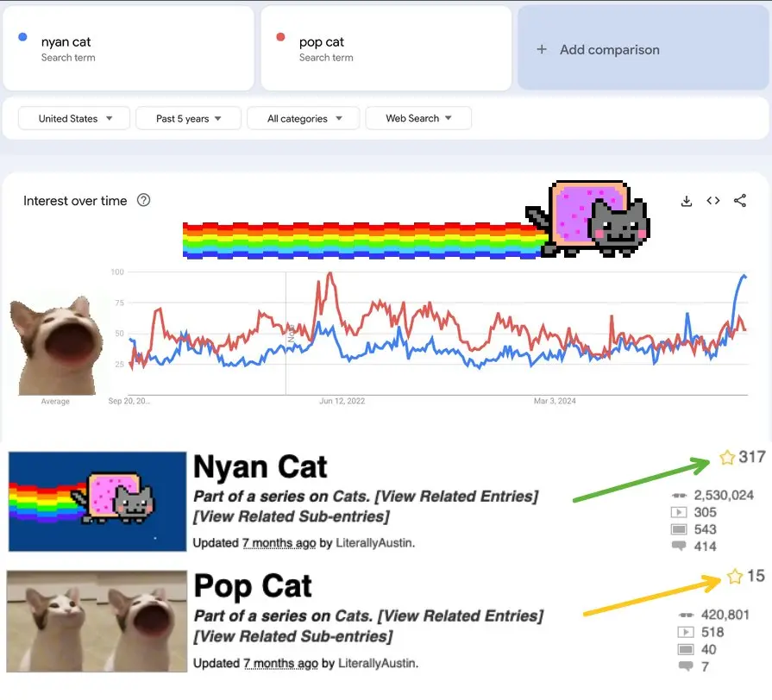Click the images icon next to 40
The image size is (772, 700).
pyautogui.click(x=686, y=649)
